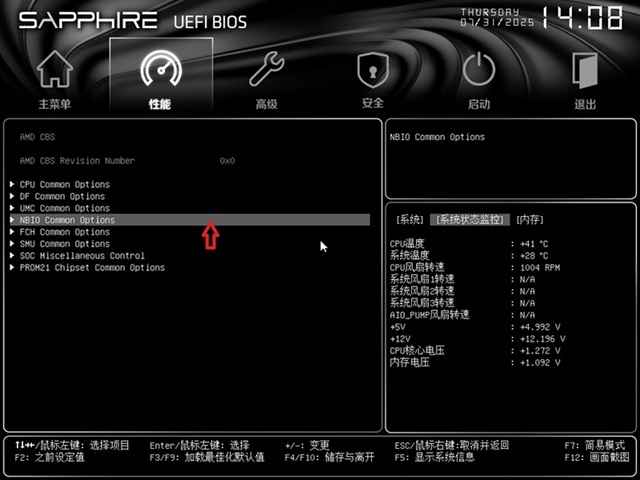Open FCH Common Options entry
The height and width of the screenshot is (480, 640).
tap(64, 232)
